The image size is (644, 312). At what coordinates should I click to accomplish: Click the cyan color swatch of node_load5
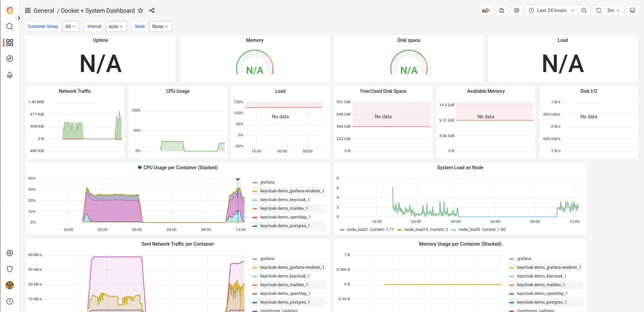454,230
